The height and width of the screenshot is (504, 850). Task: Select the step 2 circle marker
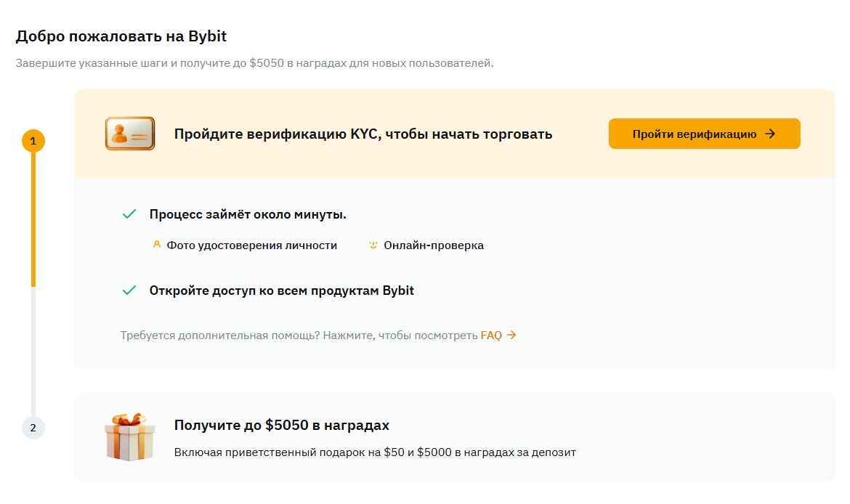pyautogui.click(x=33, y=427)
